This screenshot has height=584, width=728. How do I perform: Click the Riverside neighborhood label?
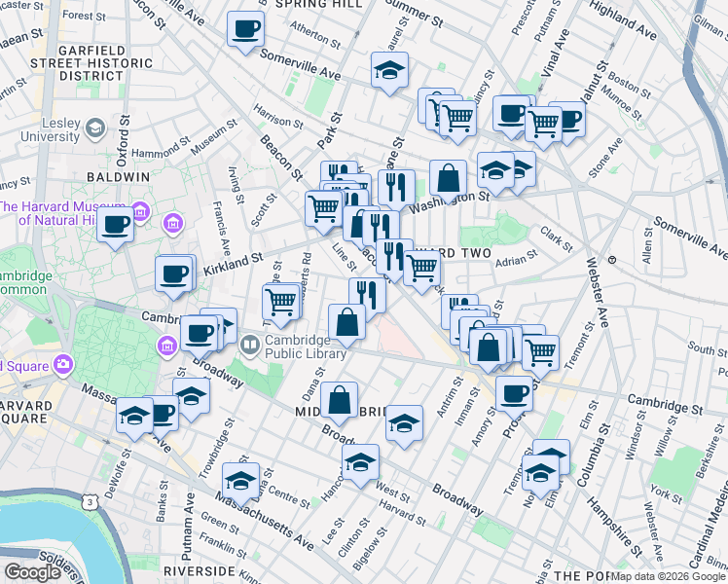200,571
